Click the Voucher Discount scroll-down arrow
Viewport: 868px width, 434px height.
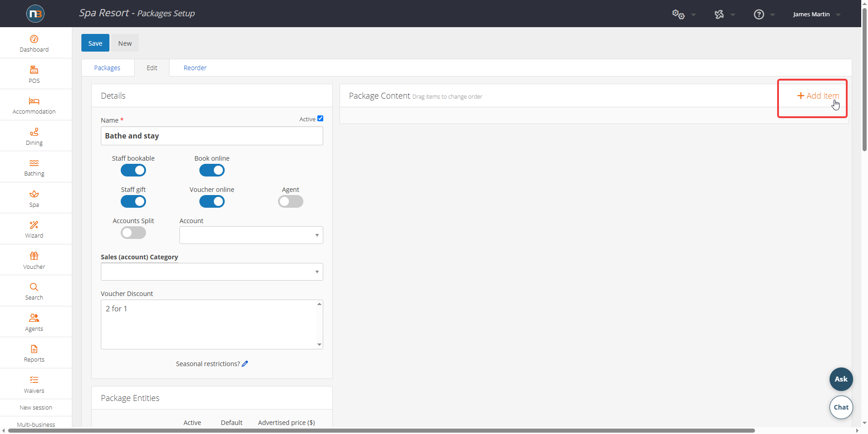(x=320, y=345)
